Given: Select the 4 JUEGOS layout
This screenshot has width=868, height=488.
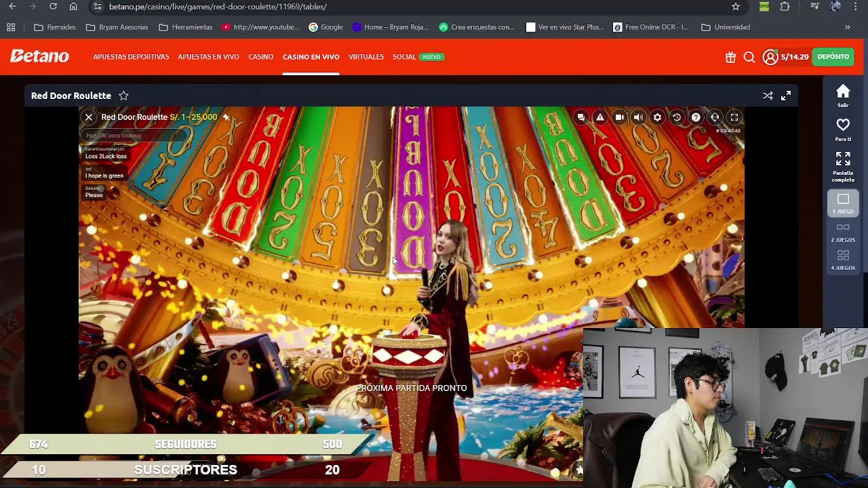Looking at the screenshot, I should click(843, 260).
